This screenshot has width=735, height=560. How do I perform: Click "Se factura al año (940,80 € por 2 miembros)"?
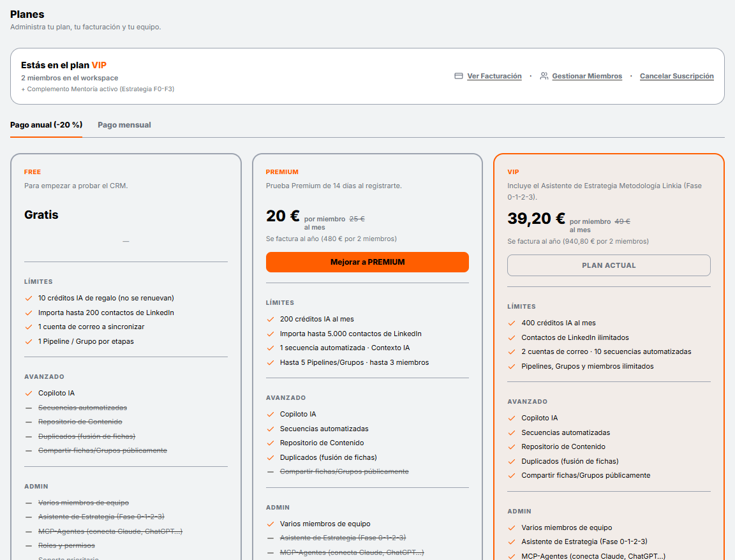pyautogui.click(x=578, y=241)
